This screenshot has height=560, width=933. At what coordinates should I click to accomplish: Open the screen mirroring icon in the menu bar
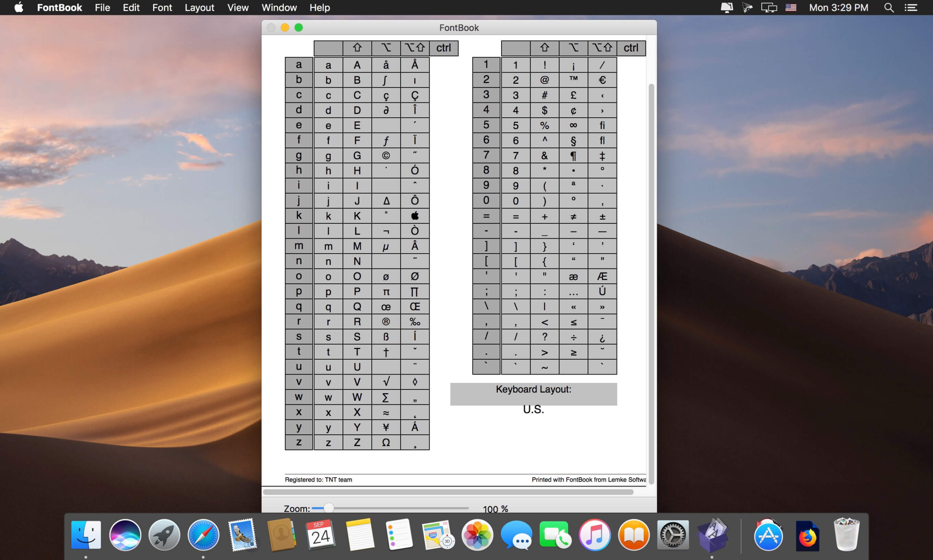click(769, 8)
